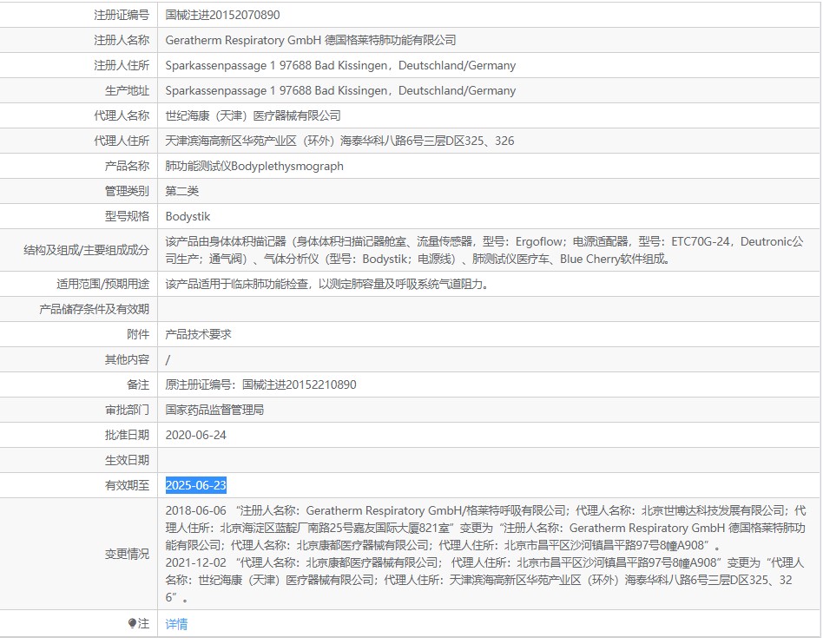Screen dimensions: 823x644
Task: Click registrant name Geratherm Respiratory GmbH 德国格莱特肺功能有限公司
Action: (x=311, y=40)
